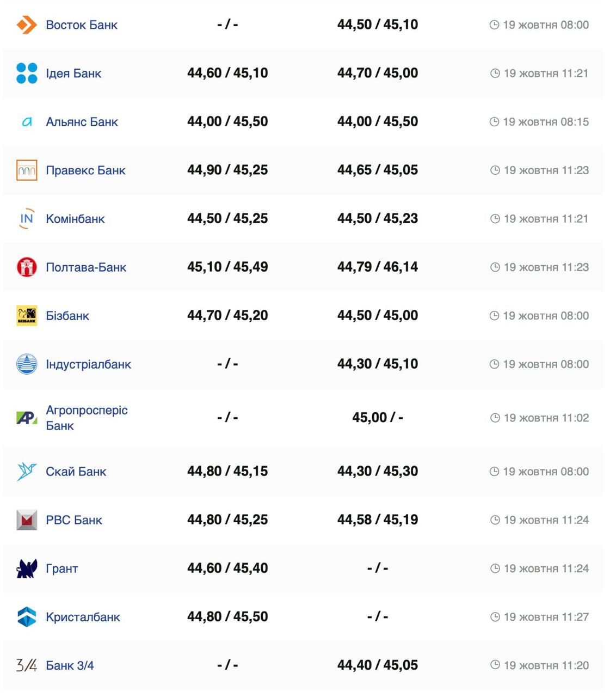Click the Восток Банк orange logo icon

tap(27, 25)
